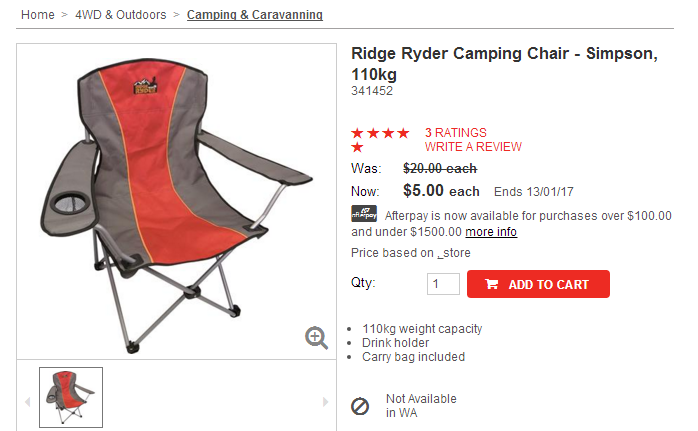Select the camping chair thumbnail
Viewport: 698px width, 431px height.
pyautogui.click(x=71, y=398)
